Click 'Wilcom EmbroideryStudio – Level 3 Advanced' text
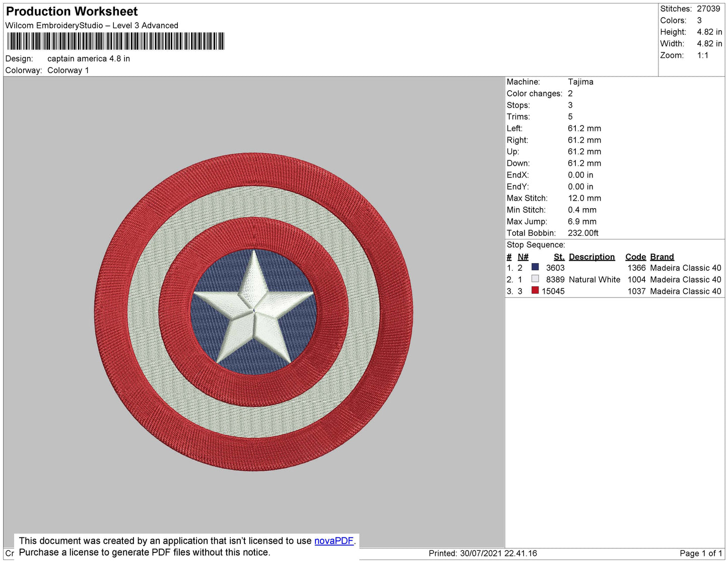This screenshot has width=728, height=563. [92, 26]
